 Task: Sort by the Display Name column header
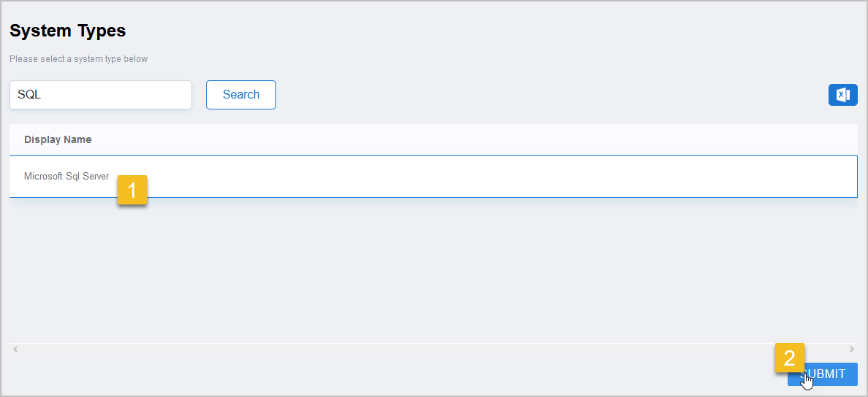coord(58,139)
